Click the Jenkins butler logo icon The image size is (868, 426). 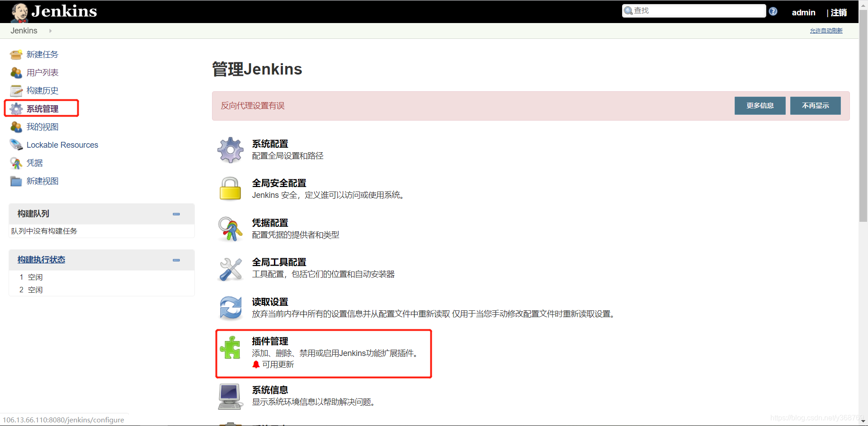(x=19, y=12)
